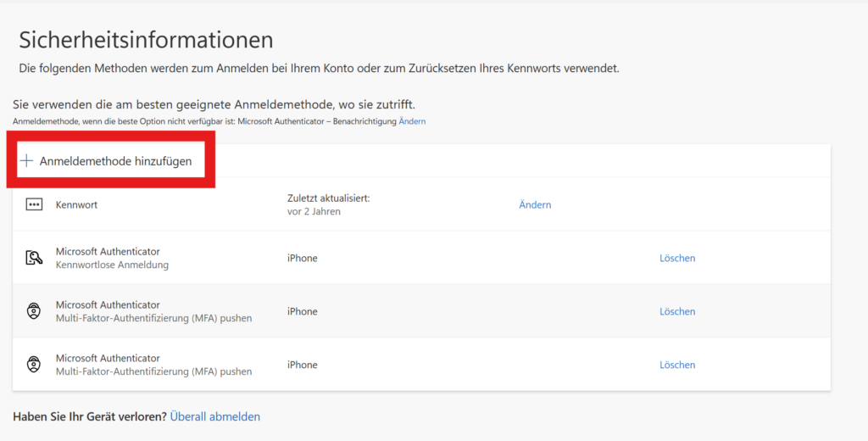Click the Kennwort password dots icon
868x441 pixels.
click(x=34, y=204)
